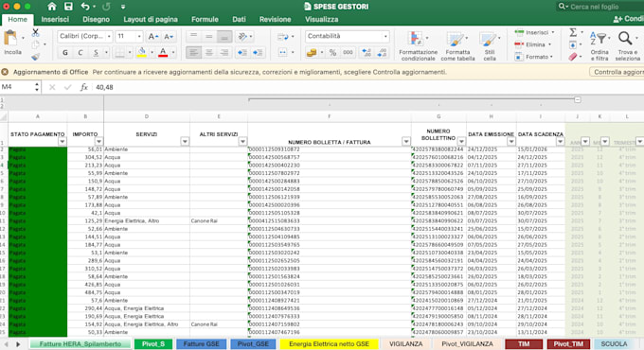Pick the yellow fill color button

[x=141, y=52]
